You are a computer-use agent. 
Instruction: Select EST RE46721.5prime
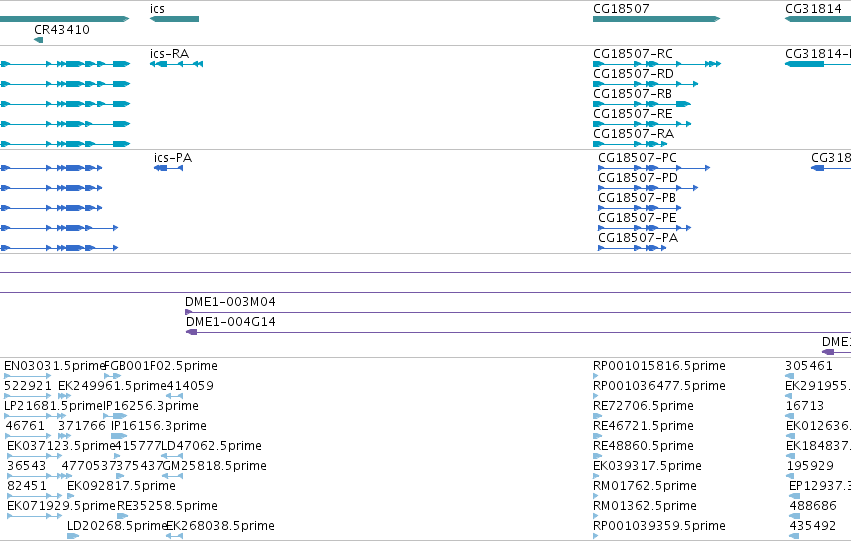coord(644,426)
